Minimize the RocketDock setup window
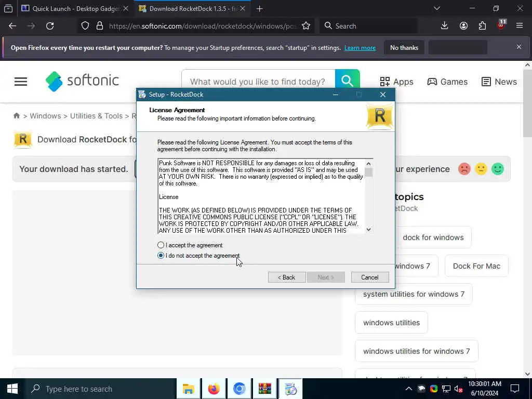 tap(336, 95)
